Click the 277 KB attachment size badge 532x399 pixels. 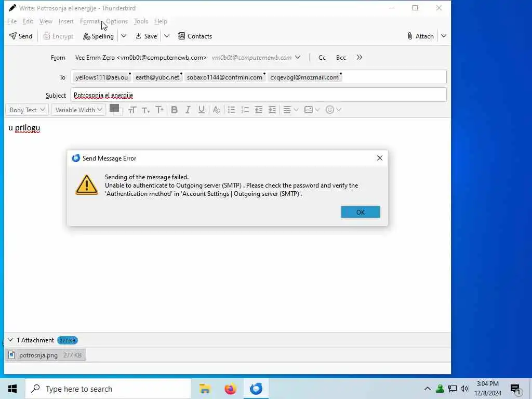click(68, 340)
